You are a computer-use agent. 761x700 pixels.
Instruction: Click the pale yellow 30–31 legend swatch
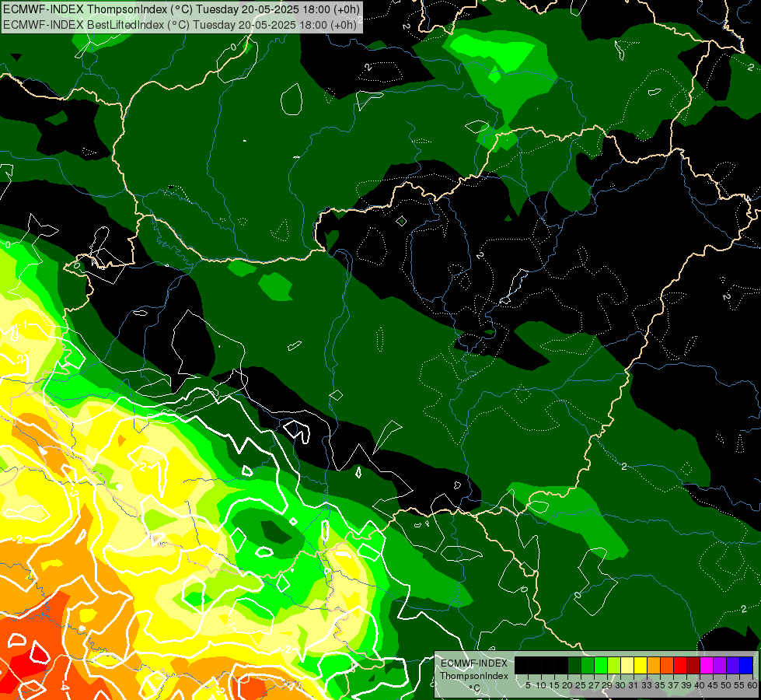[627, 665]
